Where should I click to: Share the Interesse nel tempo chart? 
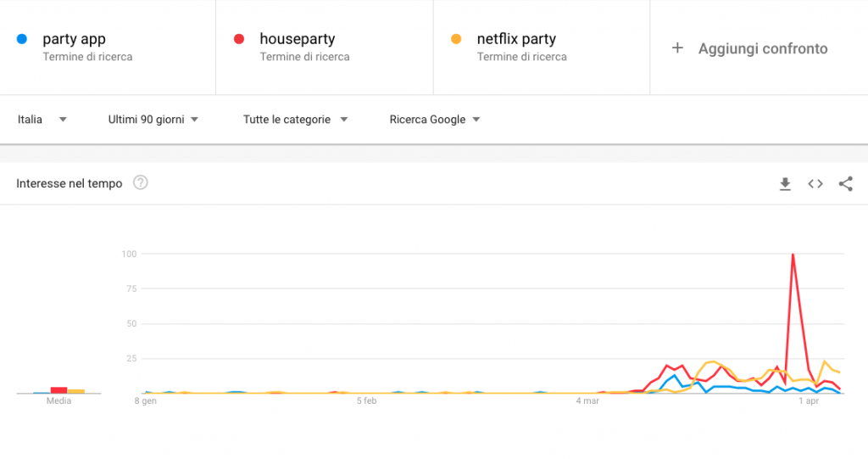coord(845,183)
